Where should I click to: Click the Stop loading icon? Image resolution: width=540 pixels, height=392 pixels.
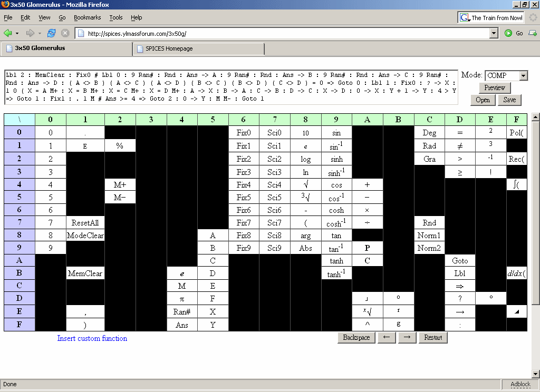[x=65, y=33]
